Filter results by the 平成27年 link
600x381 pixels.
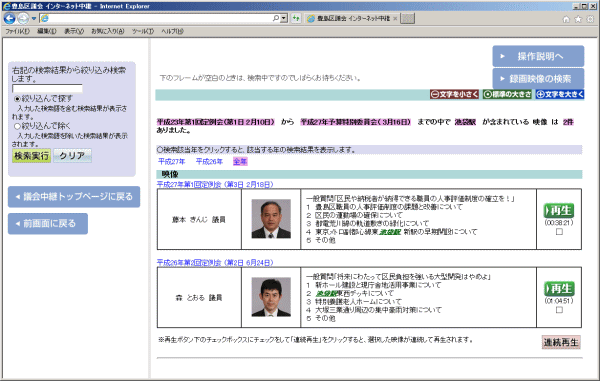pos(171,162)
